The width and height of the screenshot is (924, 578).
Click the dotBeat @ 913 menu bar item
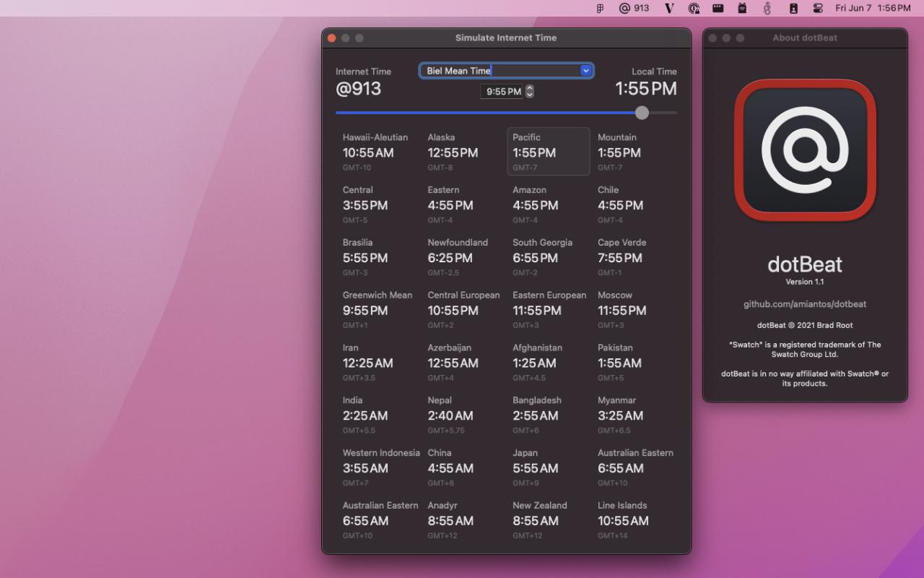(634, 9)
